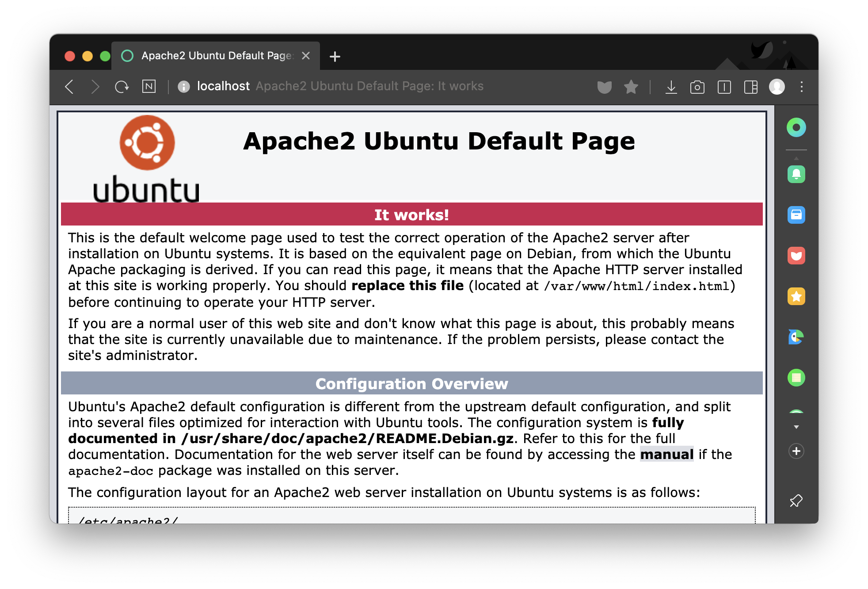Open the blue archive box sidebar app
The image size is (868, 589).
click(796, 215)
